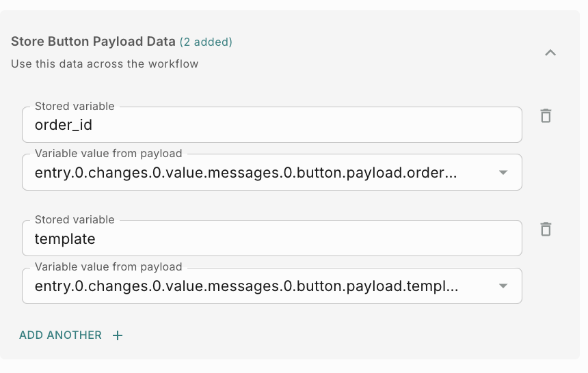The height and width of the screenshot is (373, 588).
Task: Open dropdown arrow for template payload value
Action: (503, 286)
